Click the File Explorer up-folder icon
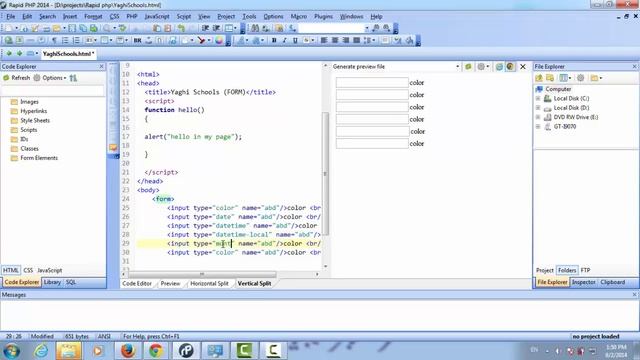Screen dimensions: 640x360 tap(539, 78)
